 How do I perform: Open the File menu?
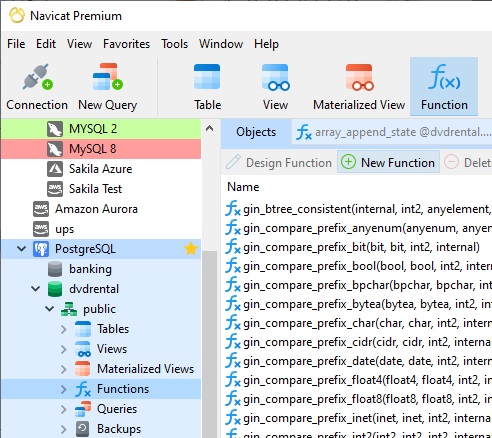pyautogui.click(x=16, y=44)
